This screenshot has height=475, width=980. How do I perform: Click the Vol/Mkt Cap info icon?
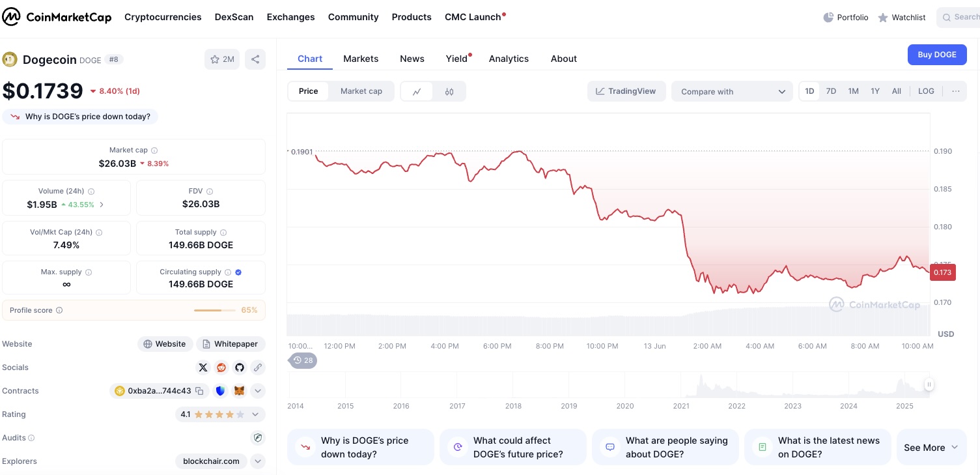pyautogui.click(x=99, y=233)
